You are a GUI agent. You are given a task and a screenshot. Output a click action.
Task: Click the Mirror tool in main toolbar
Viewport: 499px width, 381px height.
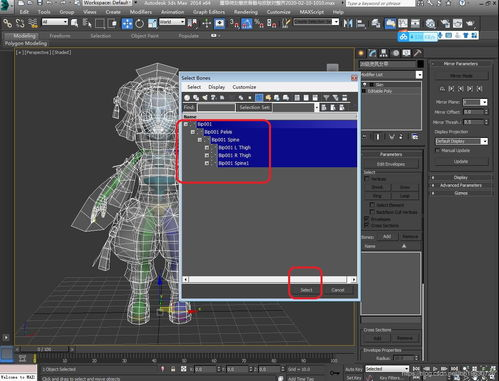tap(348, 23)
